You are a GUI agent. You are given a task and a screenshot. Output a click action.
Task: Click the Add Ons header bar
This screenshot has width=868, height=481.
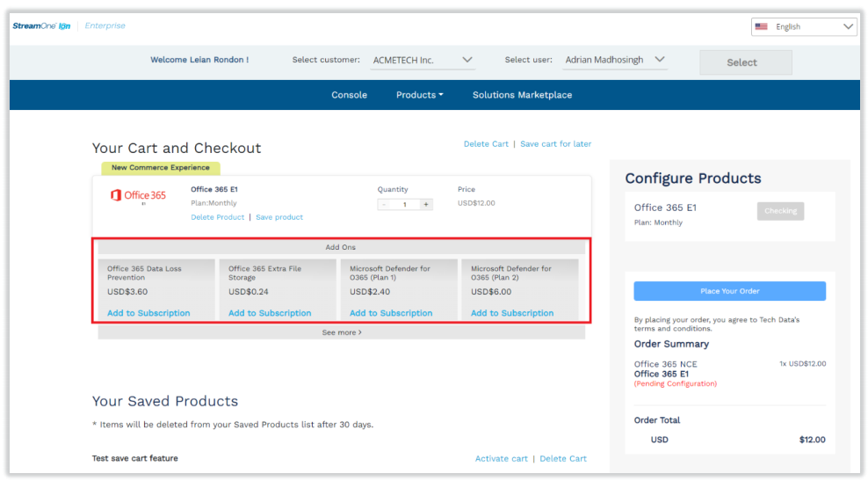pyautogui.click(x=342, y=247)
